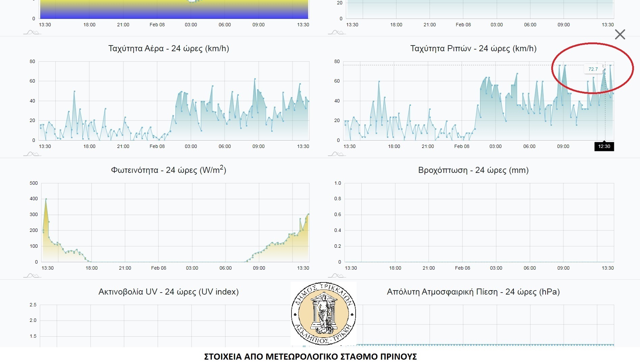Click the Βροχόπτωση - 24 ώρες chart title
The height and width of the screenshot is (364, 640).
pos(473,170)
